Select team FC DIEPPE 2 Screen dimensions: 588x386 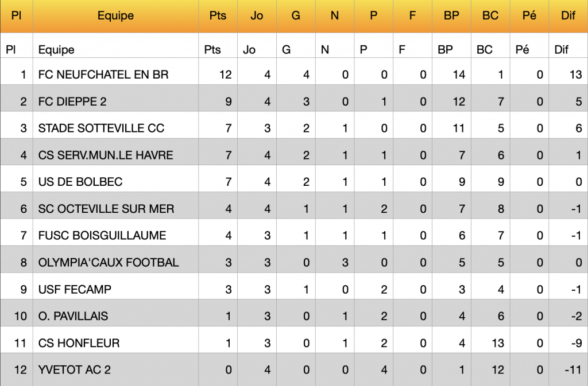pyautogui.click(x=72, y=102)
